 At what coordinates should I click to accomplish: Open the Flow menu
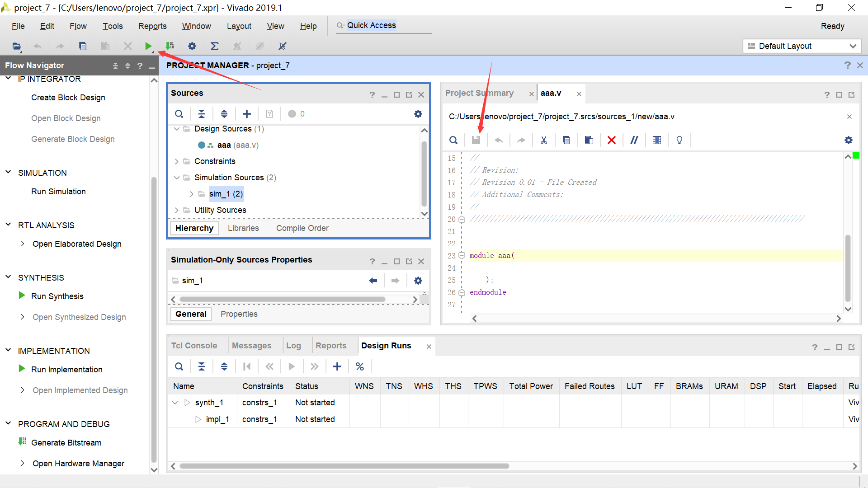click(x=78, y=26)
